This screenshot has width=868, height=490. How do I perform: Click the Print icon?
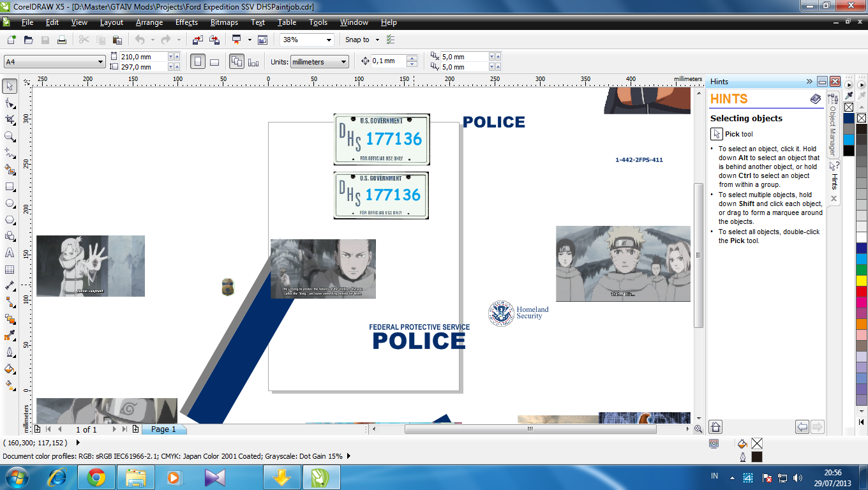[x=62, y=40]
